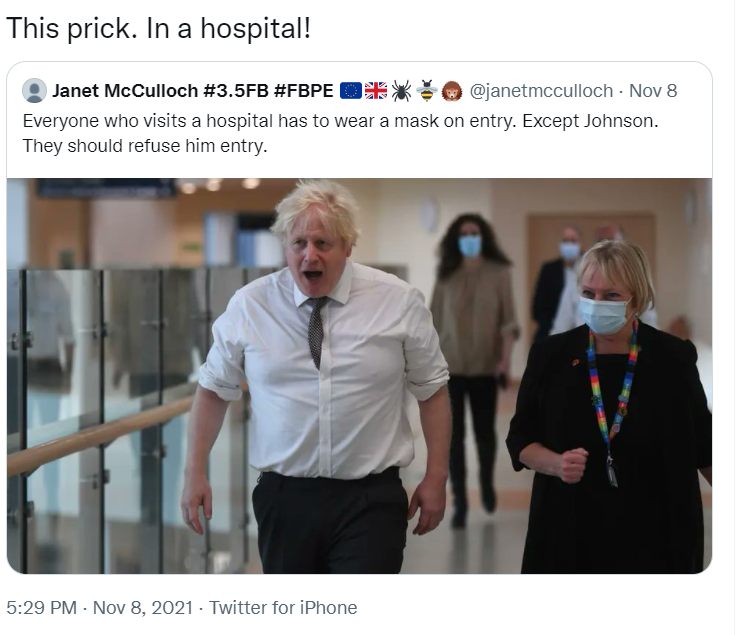
Task: Open the Twitter for iPhone source link
Action: click(283, 607)
